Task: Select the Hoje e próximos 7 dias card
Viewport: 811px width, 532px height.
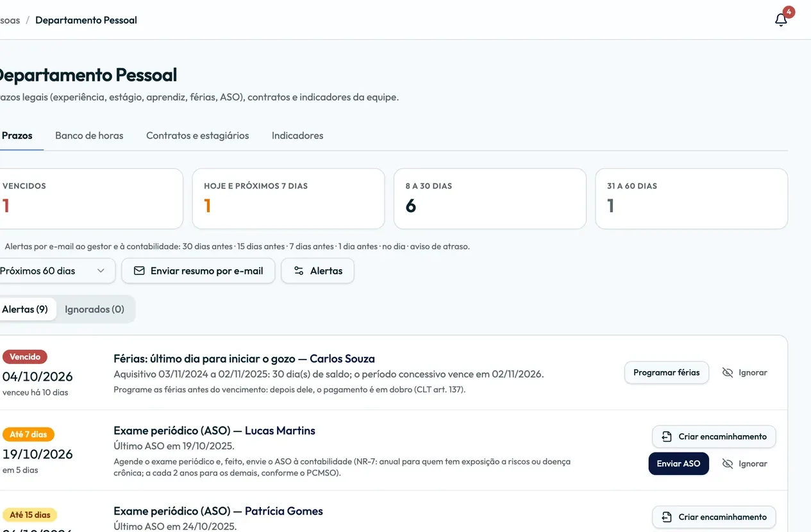Action: pyautogui.click(x=288, y=199)
